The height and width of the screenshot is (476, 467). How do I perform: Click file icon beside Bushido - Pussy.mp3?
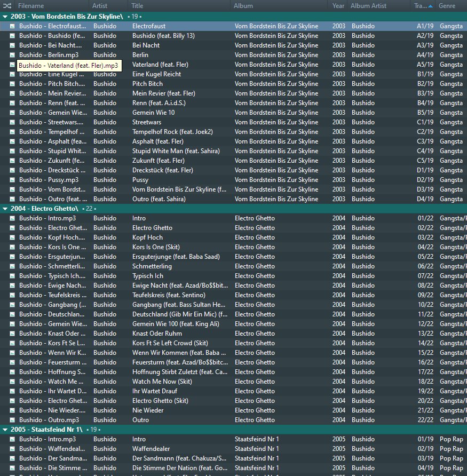12,180
